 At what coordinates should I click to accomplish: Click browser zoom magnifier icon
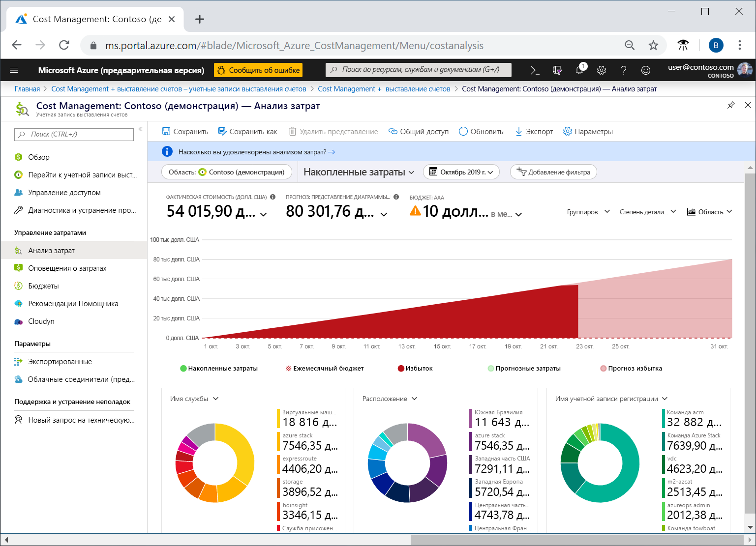pyautogui.click(x=630, y=45)
